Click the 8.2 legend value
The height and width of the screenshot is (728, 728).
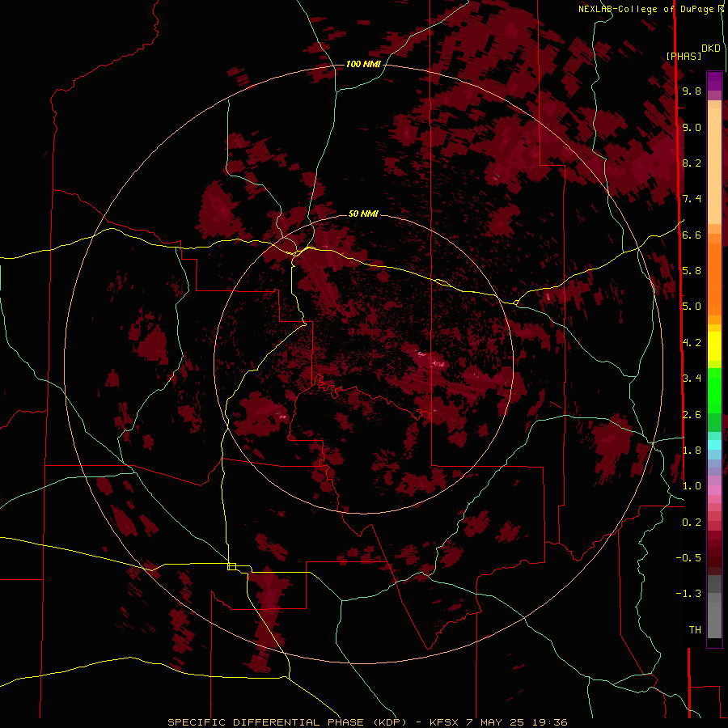pos(692,163)
